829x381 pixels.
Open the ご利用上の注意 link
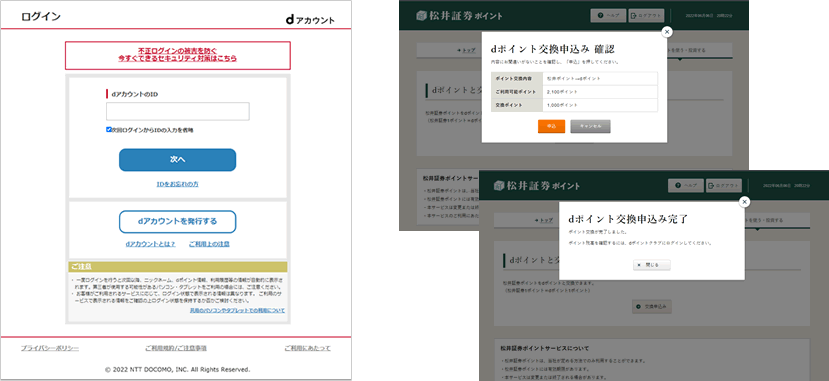[209, 244]
